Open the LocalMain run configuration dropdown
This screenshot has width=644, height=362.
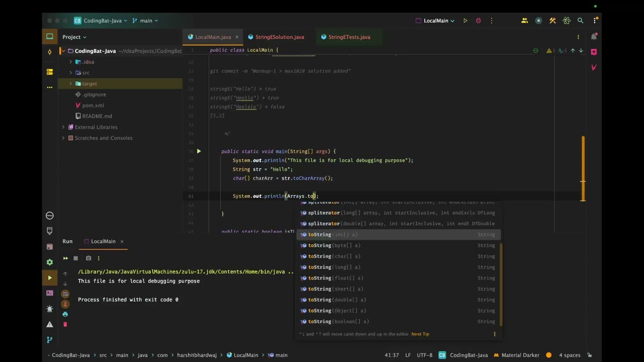[436, 21]
